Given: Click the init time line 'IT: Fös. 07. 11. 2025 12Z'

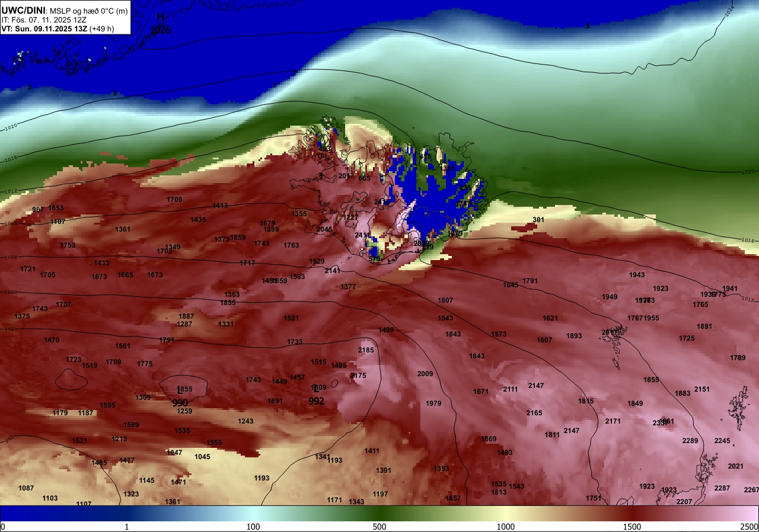Looking at the screenshot, I should (x=44, y=20).
